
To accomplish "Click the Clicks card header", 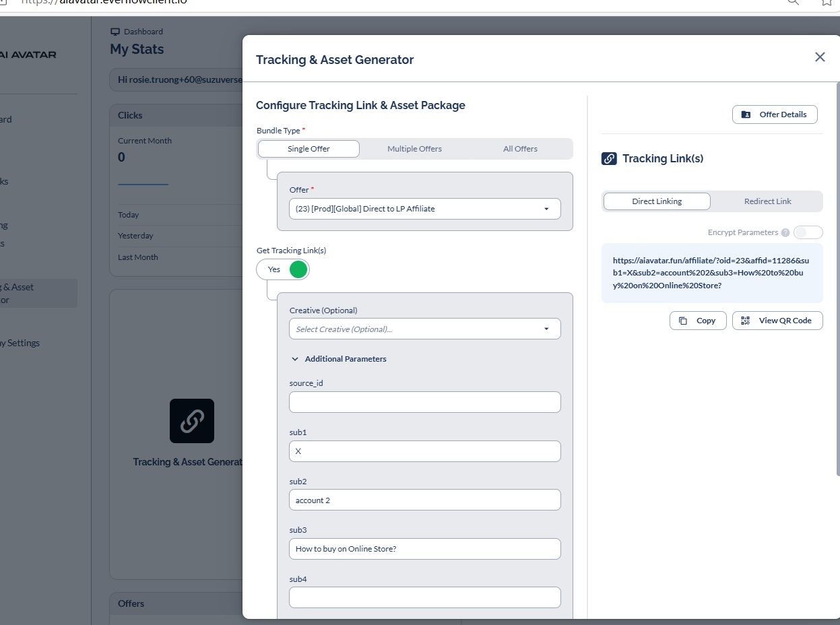I will [x=176, y=115].
